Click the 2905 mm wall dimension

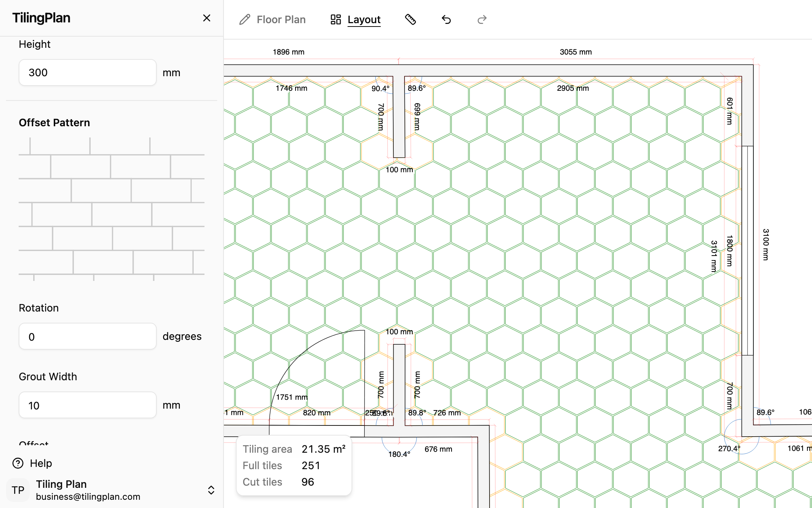coord(573,88)
